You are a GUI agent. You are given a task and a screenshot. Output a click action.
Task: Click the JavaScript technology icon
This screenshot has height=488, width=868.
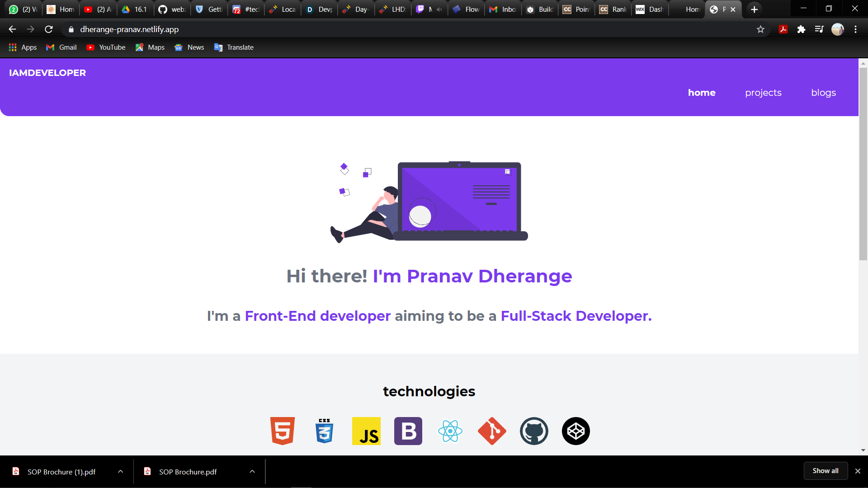(366, 431)
